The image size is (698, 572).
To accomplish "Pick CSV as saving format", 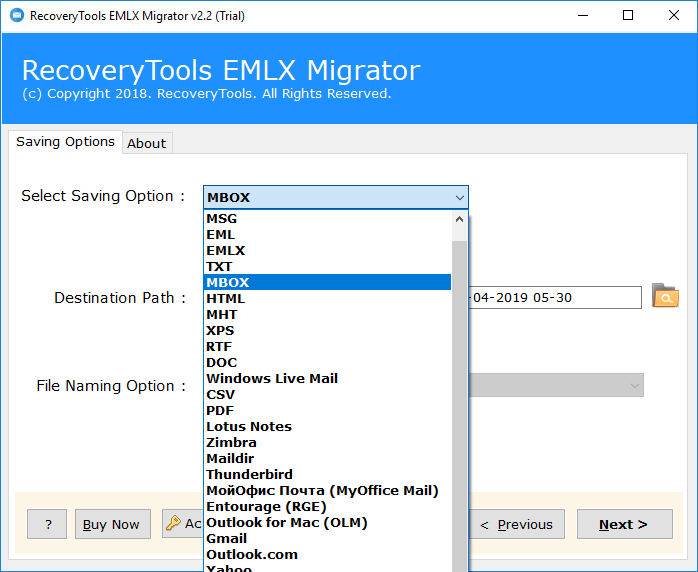I will (327, 394).
